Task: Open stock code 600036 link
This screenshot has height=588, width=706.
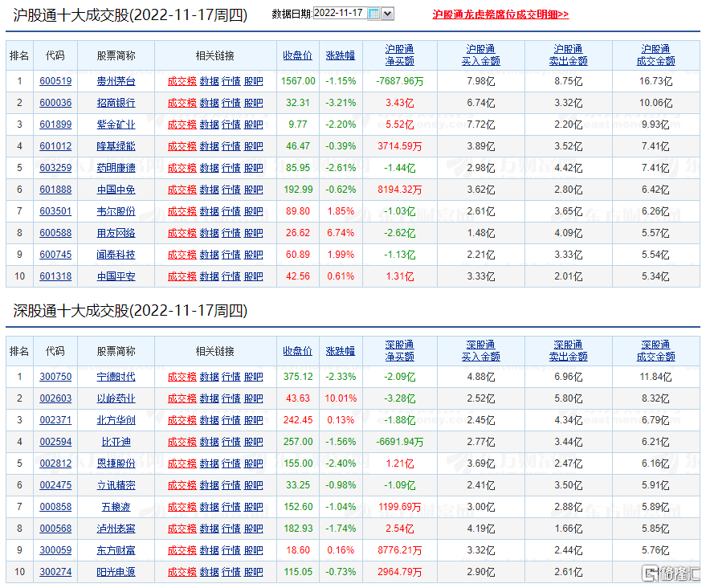Action: coord(55,103)
